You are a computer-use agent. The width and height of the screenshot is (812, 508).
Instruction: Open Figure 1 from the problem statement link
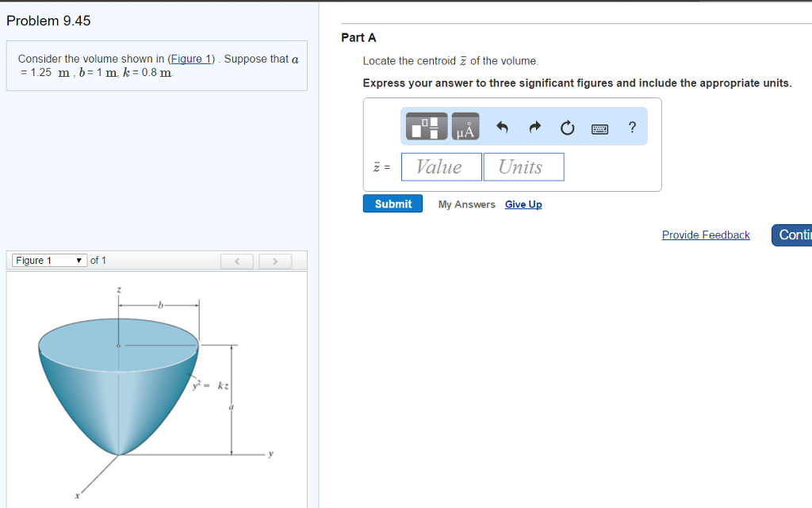pyautogui.click(x=190, y=59)
